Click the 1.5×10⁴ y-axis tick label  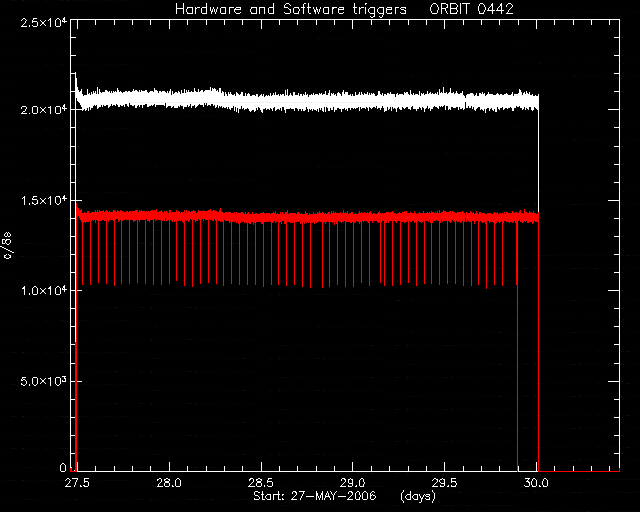[x=44, y=200]
